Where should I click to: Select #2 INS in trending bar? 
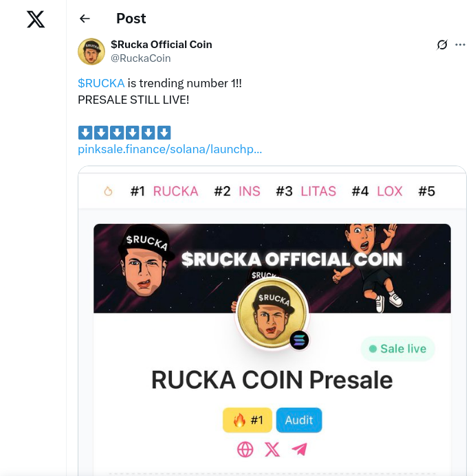tap(237, 192)
